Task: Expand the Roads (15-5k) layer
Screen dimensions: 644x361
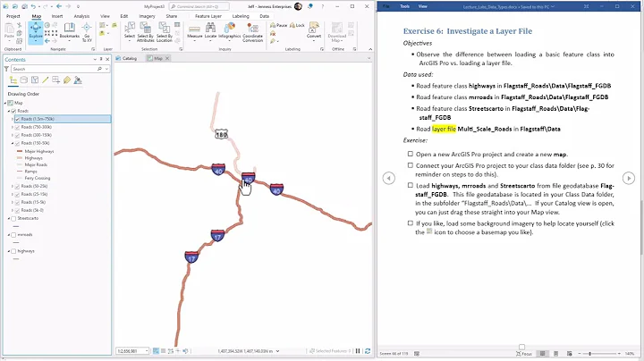Action: click(13, 202)
